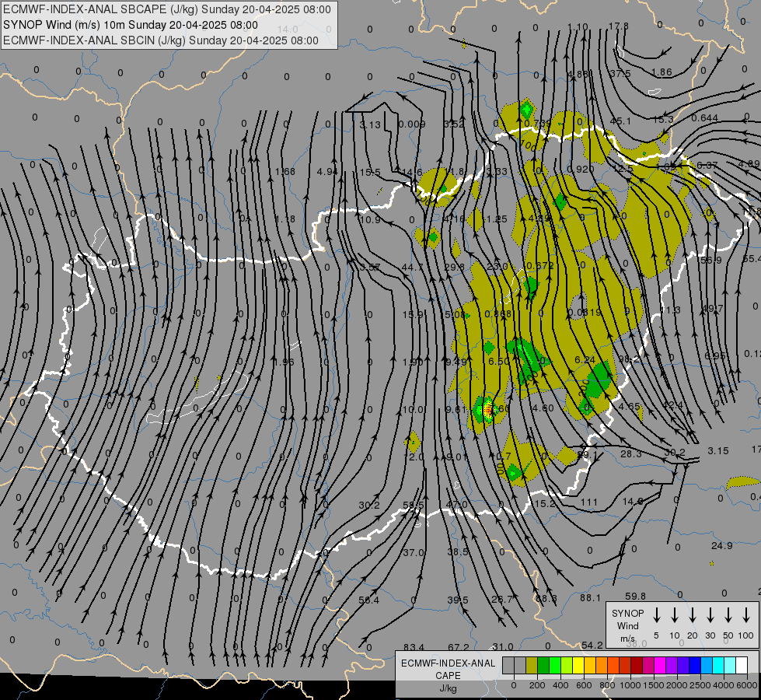Image resolution: width=761 pixels, height=700 pixels.
Task: Click the '6000' scale label
Action: (x=747, y=685)
